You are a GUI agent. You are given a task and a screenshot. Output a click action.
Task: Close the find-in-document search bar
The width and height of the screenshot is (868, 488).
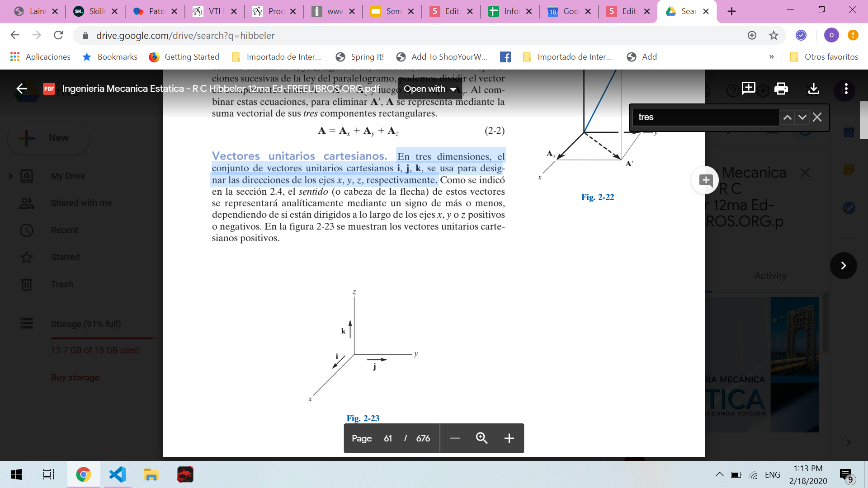pyautogui.click(x=817, y=117)
